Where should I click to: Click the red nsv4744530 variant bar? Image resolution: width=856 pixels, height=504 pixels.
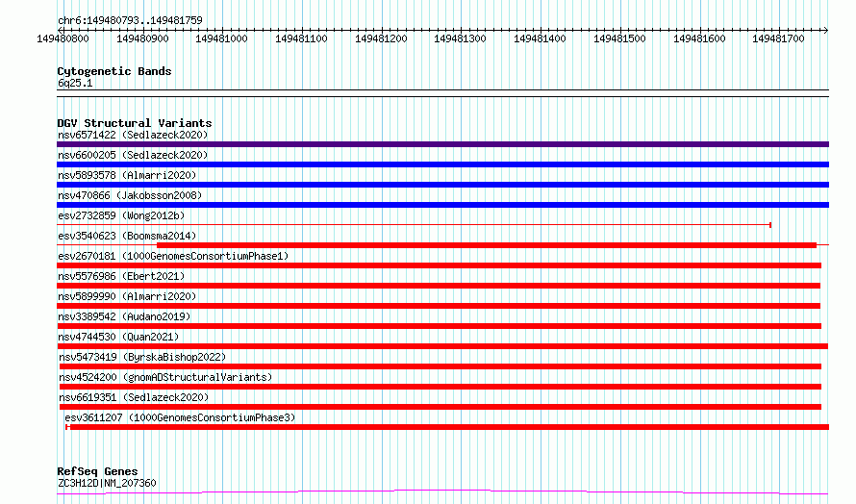click(x=442, y=346)
